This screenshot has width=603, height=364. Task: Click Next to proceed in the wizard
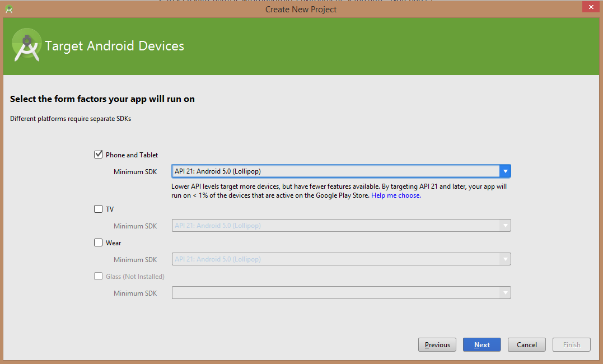pos(482,344)
